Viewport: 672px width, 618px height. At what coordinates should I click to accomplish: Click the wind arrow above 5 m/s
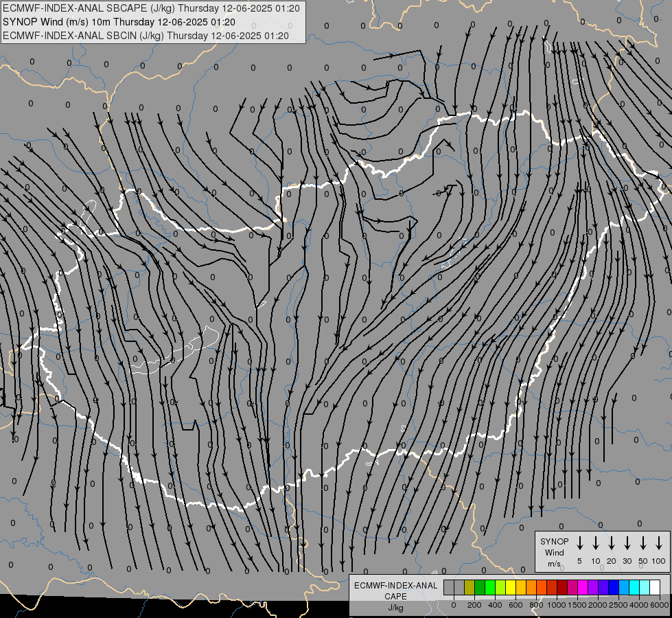pos(579,543)
